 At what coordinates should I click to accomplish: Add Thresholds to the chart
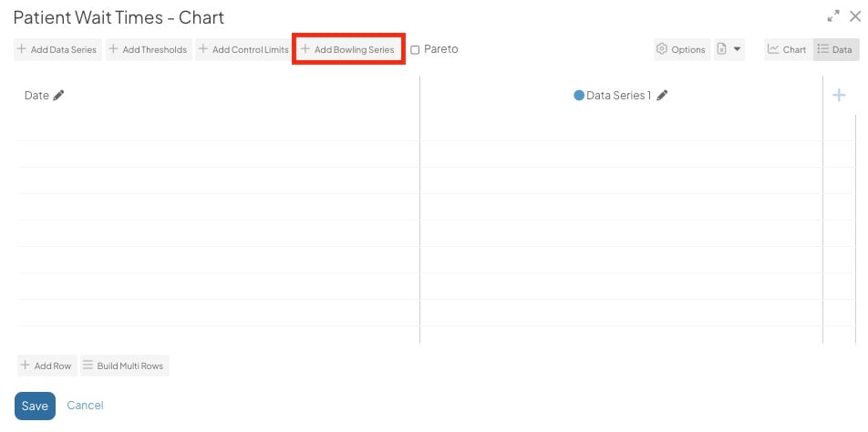point(148,49)
